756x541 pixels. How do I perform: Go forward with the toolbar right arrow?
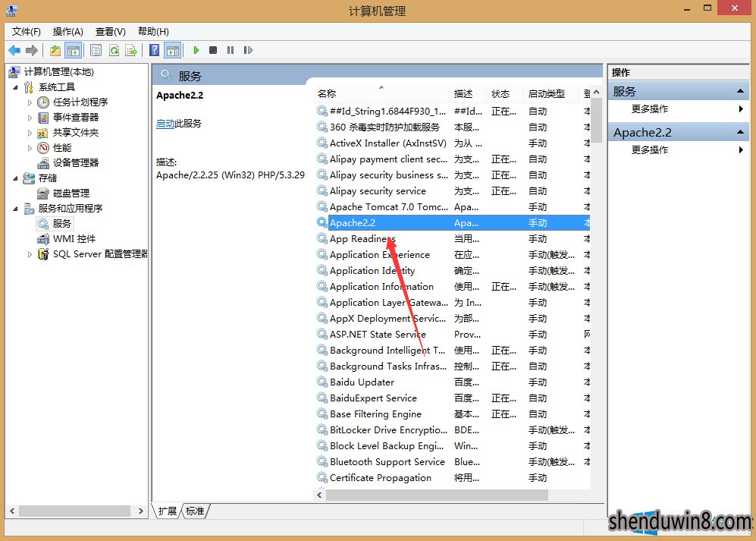tap(32, 50)
